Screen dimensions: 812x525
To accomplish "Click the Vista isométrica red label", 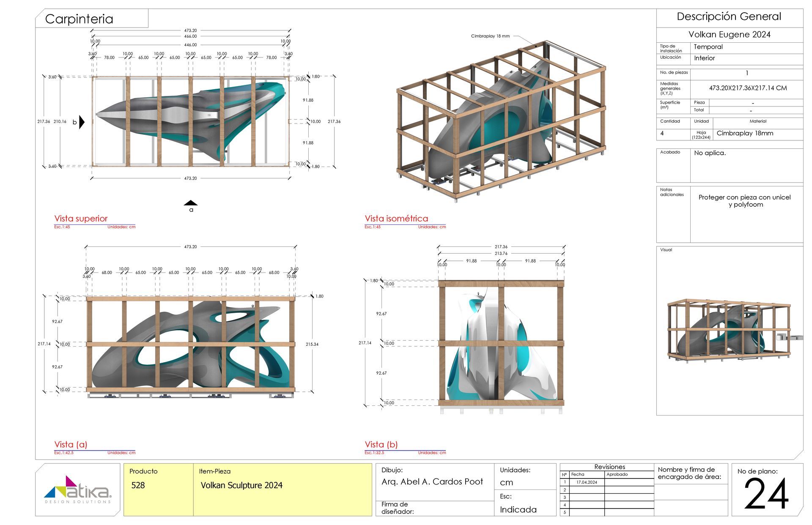I will 396,219.
